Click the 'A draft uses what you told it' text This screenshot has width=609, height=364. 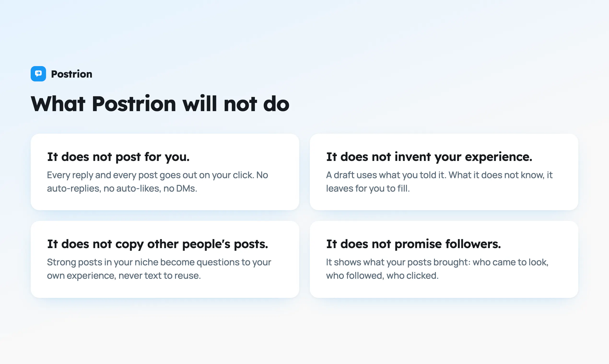coord(439,182)
